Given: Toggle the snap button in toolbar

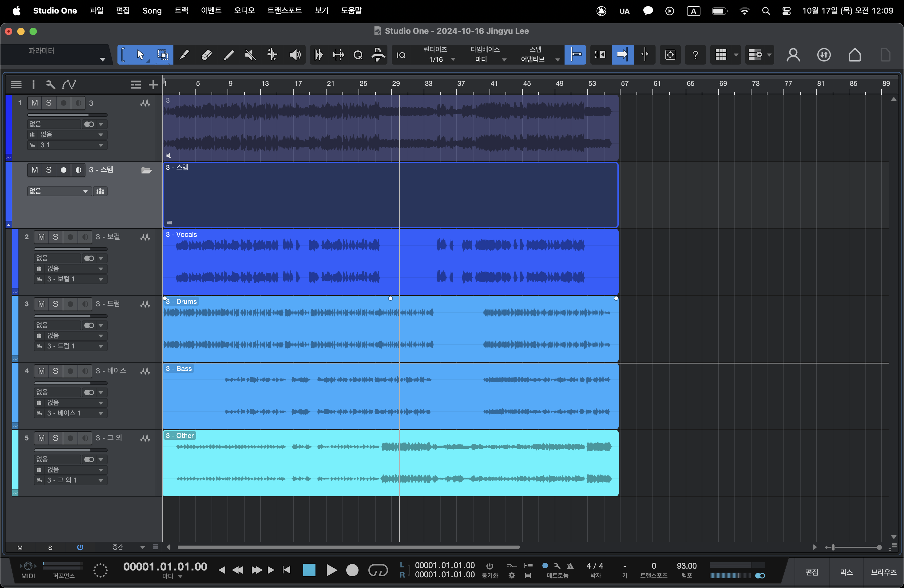Looking at the screenshot, I should 575,55.
